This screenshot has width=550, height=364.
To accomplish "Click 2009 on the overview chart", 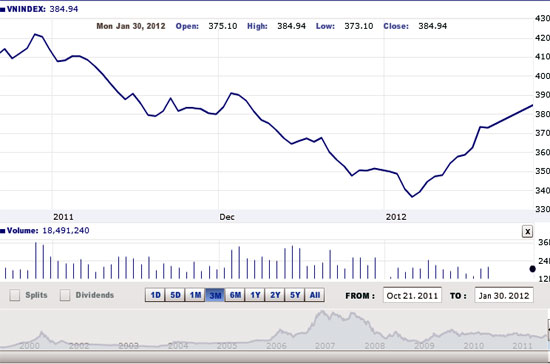I will click(424, 346).
